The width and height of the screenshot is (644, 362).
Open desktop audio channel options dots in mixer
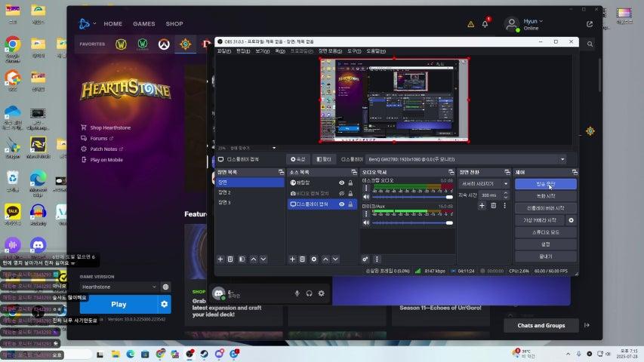pos(366,189)
